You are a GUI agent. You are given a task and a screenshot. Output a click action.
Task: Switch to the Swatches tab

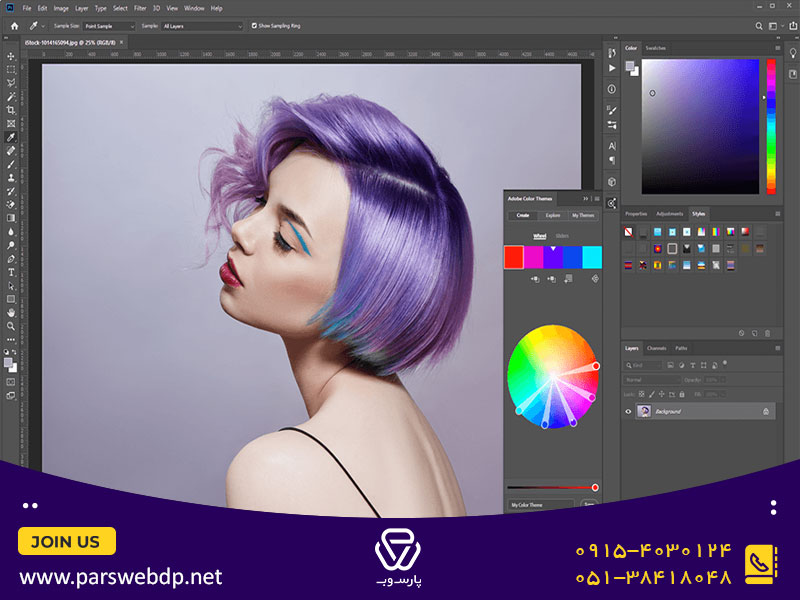[x=656, y=48]
